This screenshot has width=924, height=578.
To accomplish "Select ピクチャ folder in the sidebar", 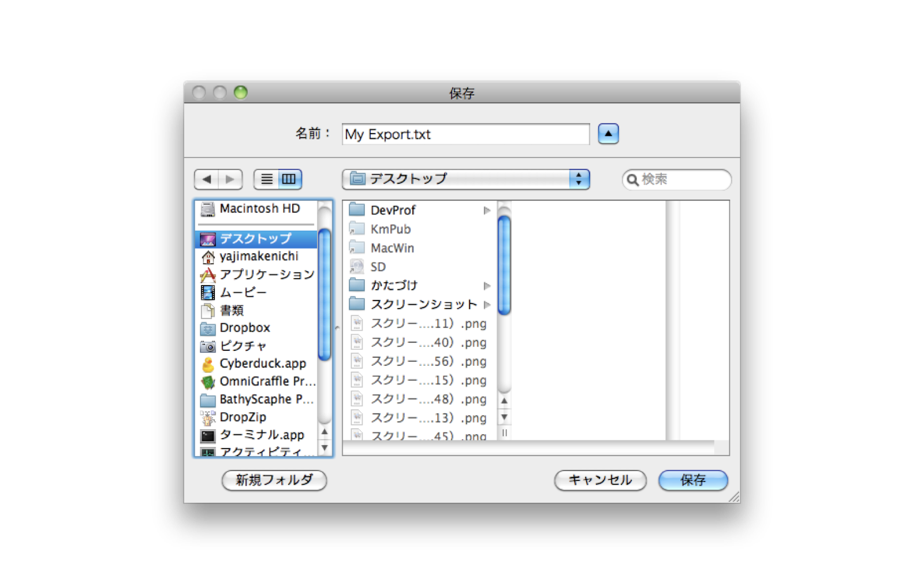I will pyautogui.click(x=243, y=346).
